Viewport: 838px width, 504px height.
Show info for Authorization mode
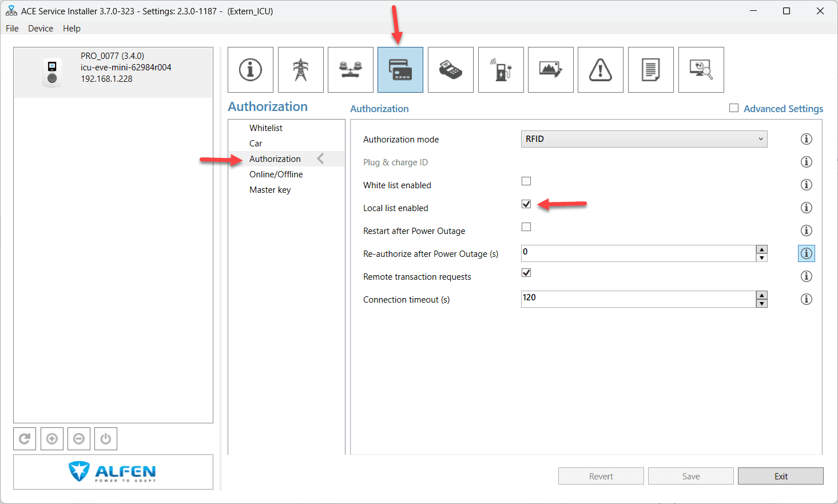806,139
